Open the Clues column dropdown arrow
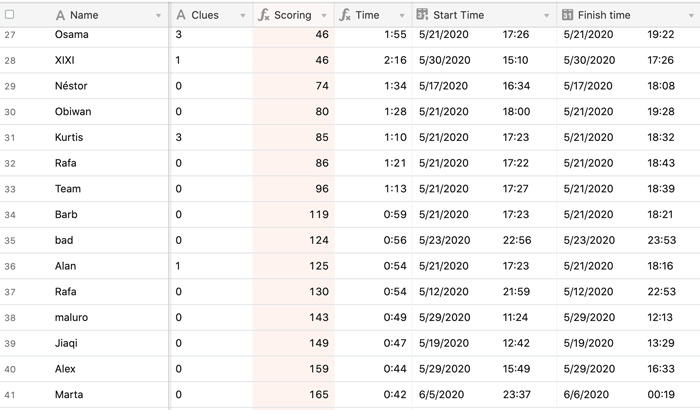700x410 pixels. click(243, 16)
